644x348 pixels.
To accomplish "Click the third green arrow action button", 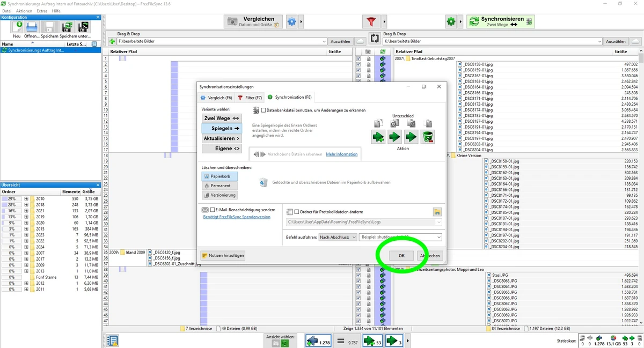I will (412, 137).
